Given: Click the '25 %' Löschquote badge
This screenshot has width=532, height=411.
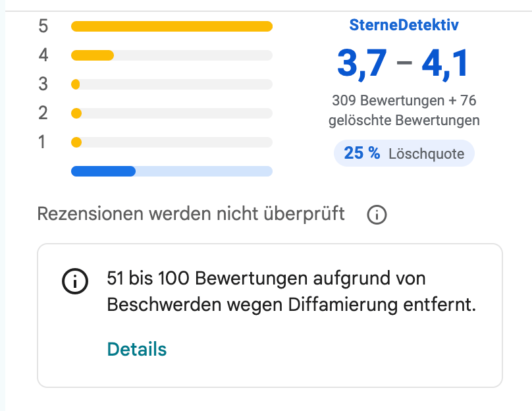Looking at the screenshot, I should click(404, 153).
